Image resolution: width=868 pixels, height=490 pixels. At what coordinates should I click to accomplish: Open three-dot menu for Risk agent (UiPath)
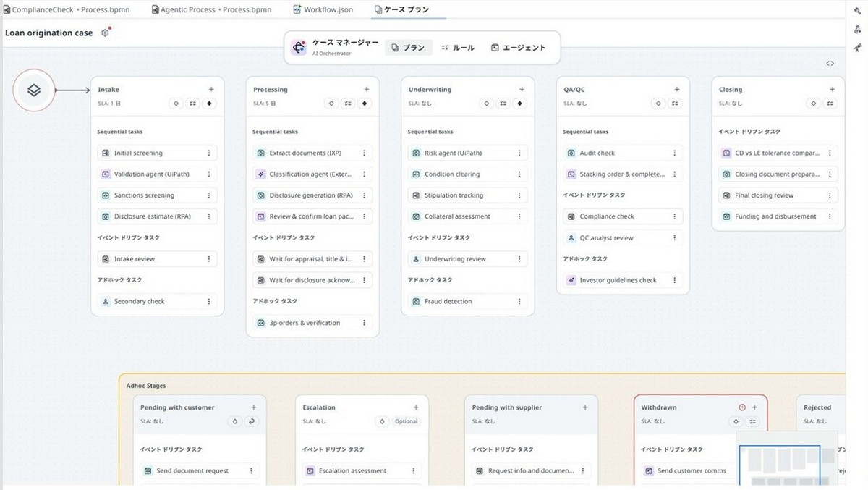pyautogui.click(x=519, y=153)
